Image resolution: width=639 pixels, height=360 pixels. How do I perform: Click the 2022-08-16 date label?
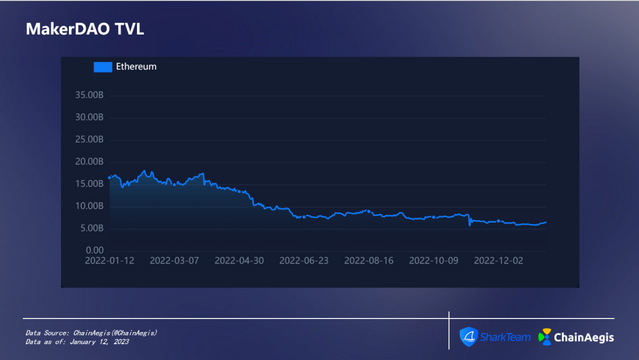(x=369, y=261)
